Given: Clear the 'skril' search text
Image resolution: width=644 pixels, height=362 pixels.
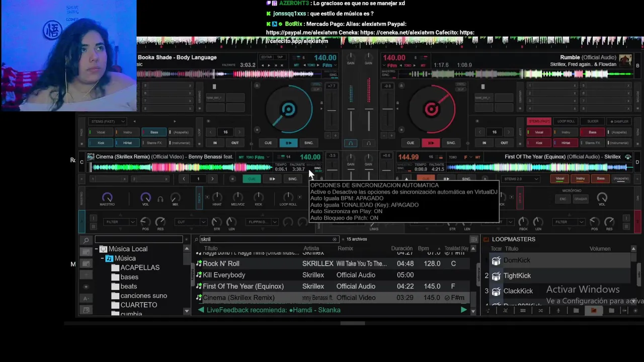Looking at the screenshot, I should point(335,239).
